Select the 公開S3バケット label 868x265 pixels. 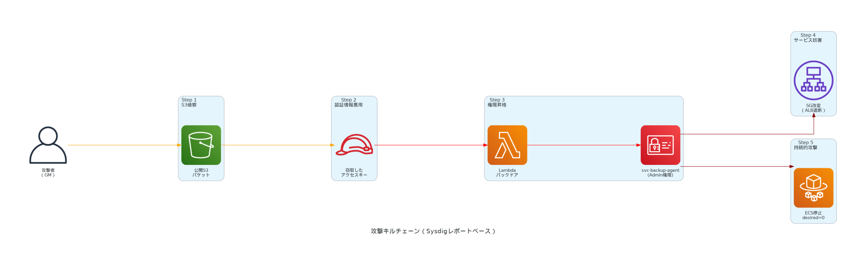coord(201,172)
